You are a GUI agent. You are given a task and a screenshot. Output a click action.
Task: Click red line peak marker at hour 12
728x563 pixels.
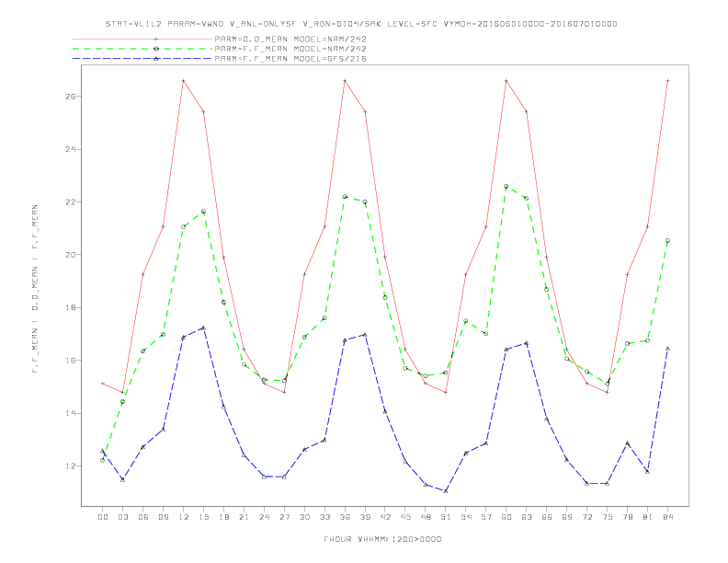(x=184, y=81)
